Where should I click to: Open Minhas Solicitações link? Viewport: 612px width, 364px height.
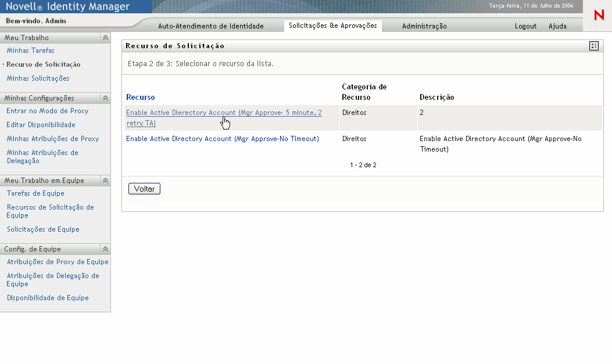pyautogui.click(x=38, y=78)
